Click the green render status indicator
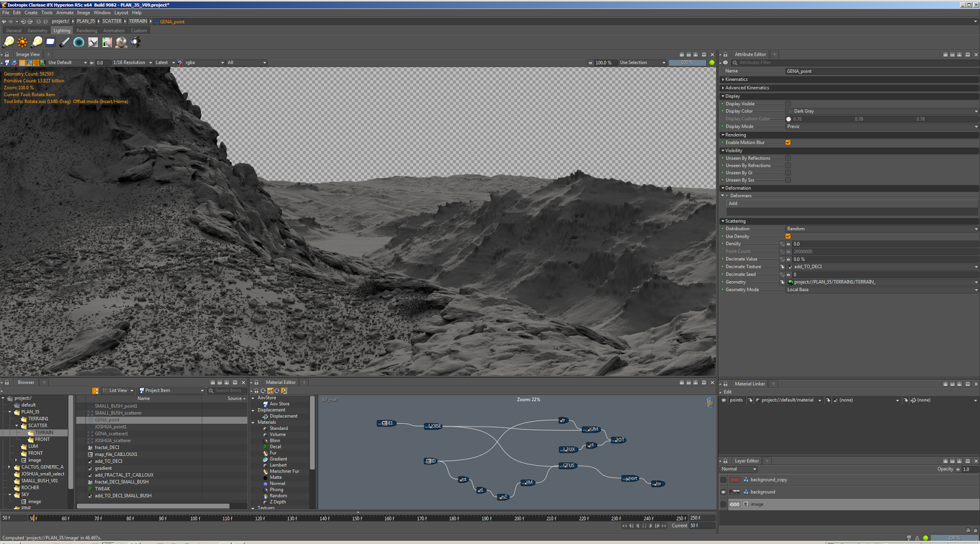This screenshot has width=980, height=544. (x=712, y=62)
